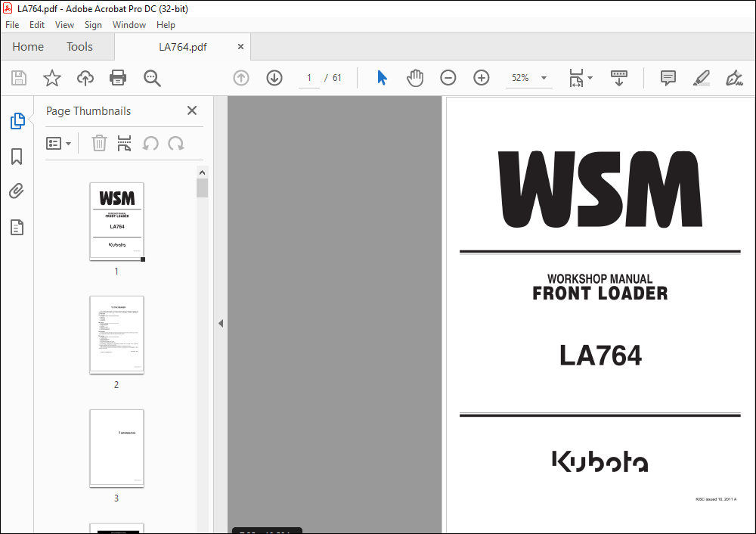Expand fit page options dropdown arrow
The width and height of the screenshot is (756, 534).
(590, 78)
